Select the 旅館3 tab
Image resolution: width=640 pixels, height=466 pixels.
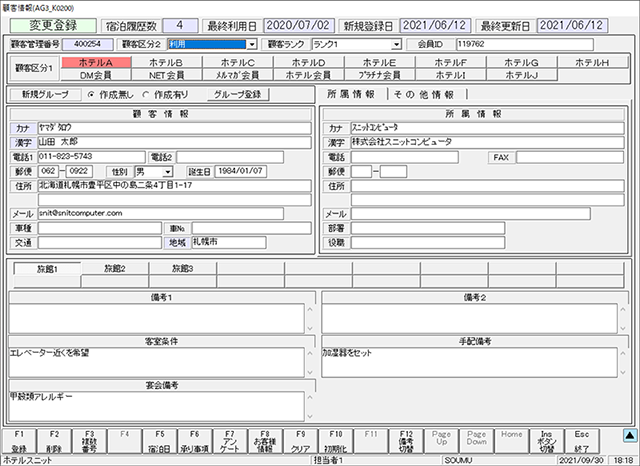pos(183,269)
